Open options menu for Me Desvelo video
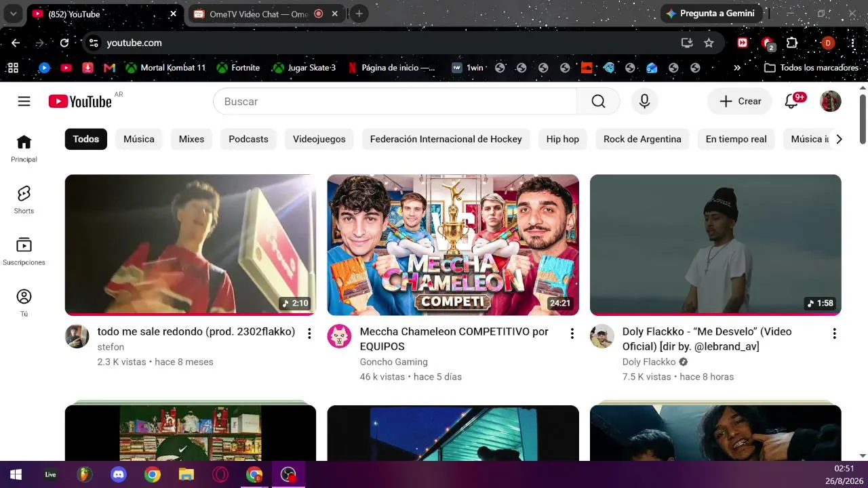This screenshot has height=488, width=868. click(834, 333)
